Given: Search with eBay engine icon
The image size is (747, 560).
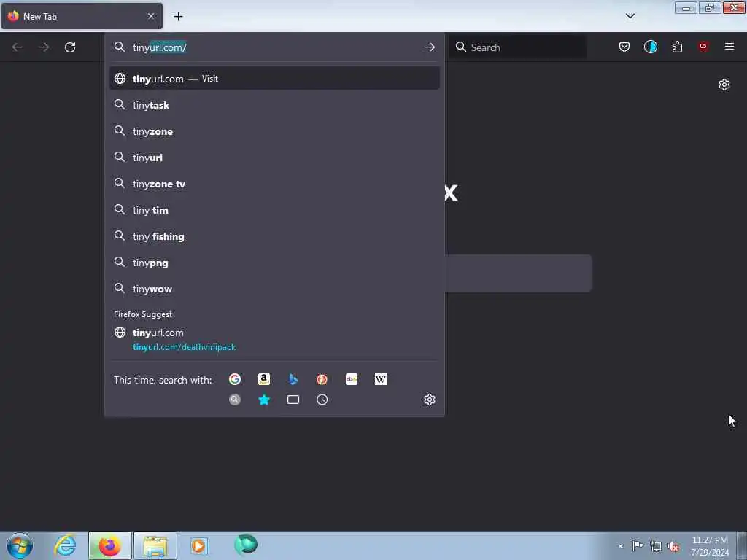Looking at the screenshot, I should click(352, 379).
